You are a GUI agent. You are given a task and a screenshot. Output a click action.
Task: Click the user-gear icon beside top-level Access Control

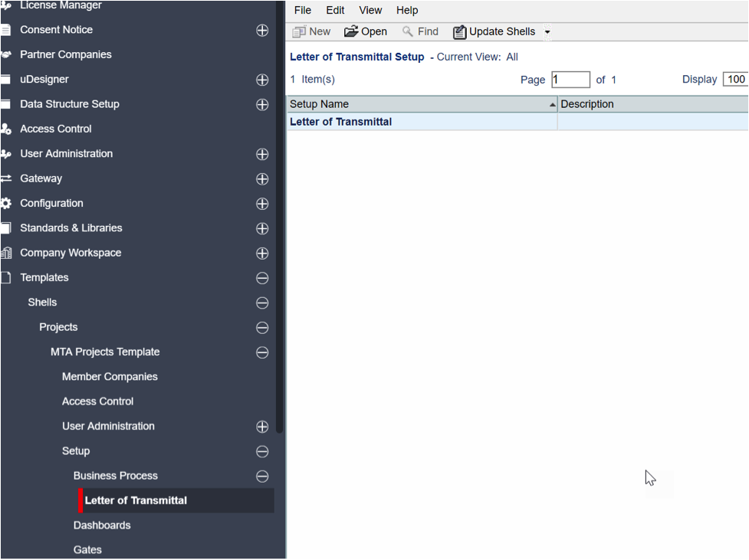click(5, 129)
